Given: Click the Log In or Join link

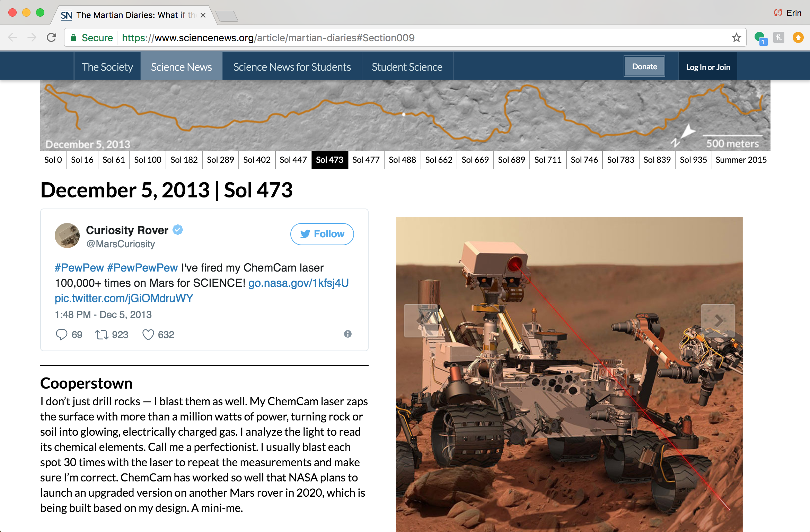Looking at the screenshot, I should click(x=708, y=67).
